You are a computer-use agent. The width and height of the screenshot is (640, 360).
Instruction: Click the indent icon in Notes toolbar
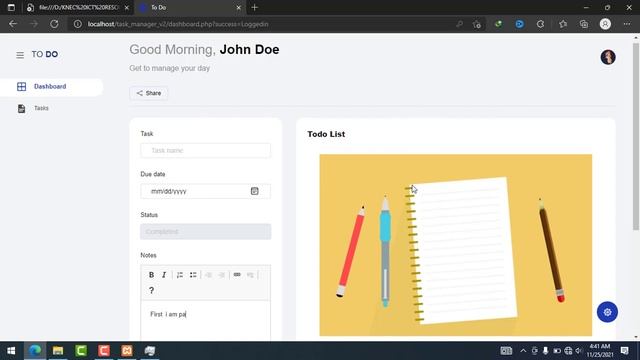(222, 275)
